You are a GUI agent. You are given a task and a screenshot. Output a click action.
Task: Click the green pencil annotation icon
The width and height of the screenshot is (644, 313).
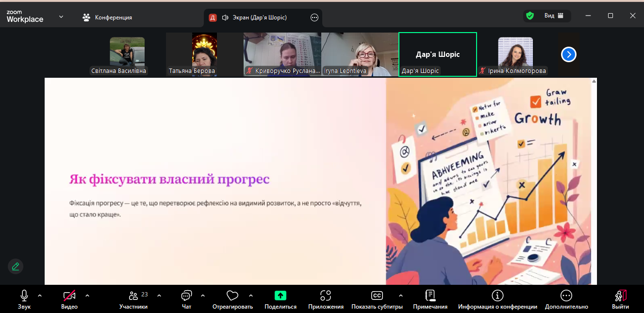click(16, 266)
